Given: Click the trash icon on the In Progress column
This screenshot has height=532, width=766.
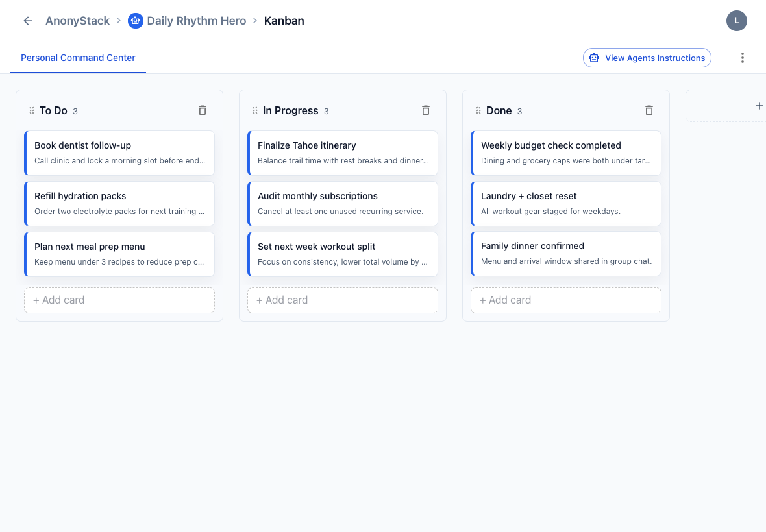Looking at the screenshot, I should point(425,110).
